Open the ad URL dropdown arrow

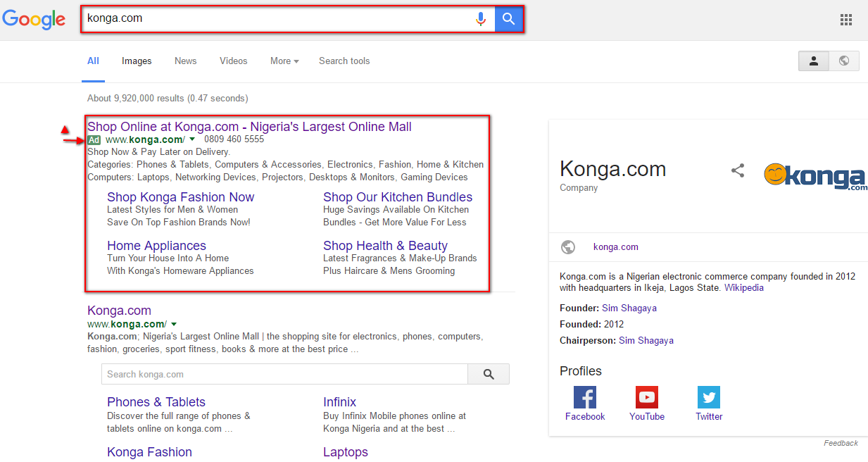pyautogui.click(x=192, y=139)
